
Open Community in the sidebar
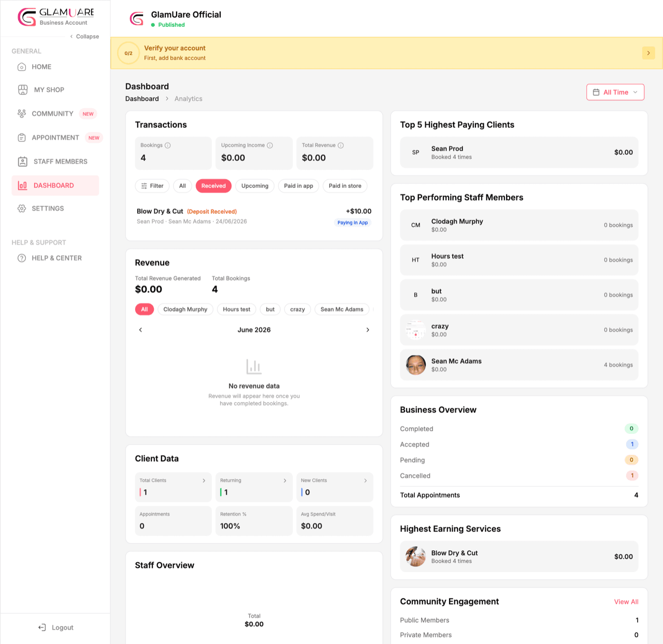click(55, 113)
